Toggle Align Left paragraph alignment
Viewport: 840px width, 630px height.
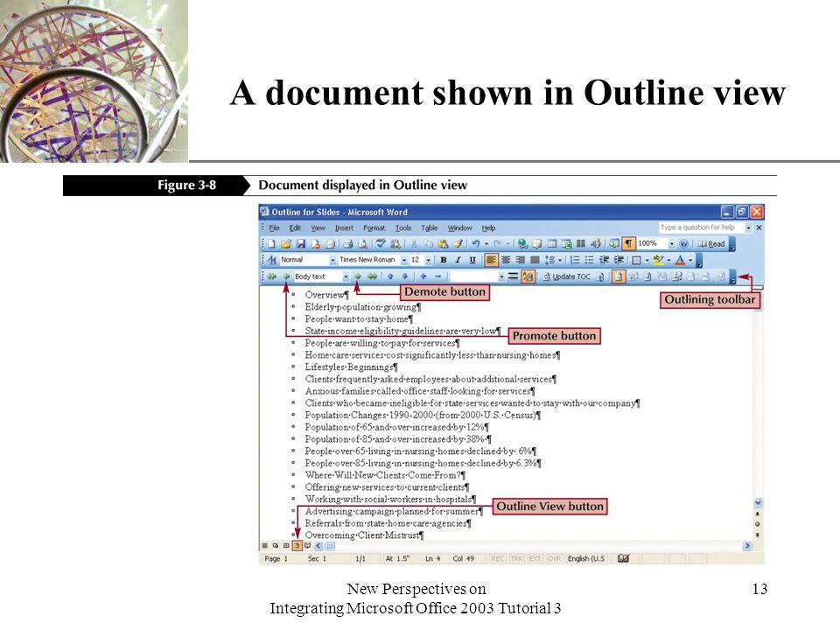(x=491, y=261)
